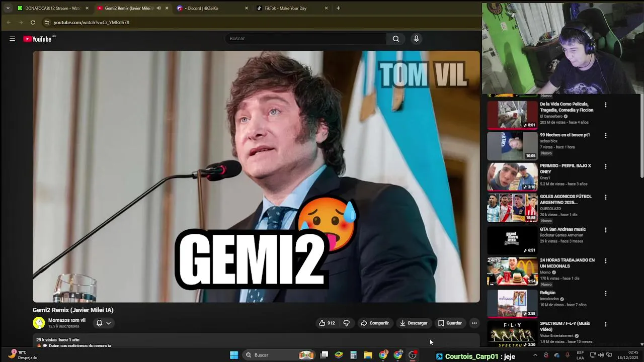This screenshot has width=644, height=362.
Task: Go forward with the browser forward arrow
Action: coord(21,22)
